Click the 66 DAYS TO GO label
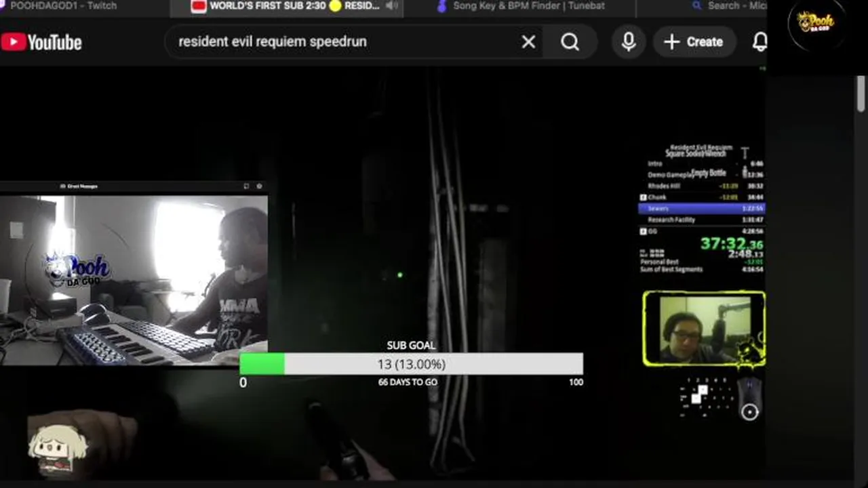This screenshot has height=488, width=868. pyautogui.click(x=408, y=382)
